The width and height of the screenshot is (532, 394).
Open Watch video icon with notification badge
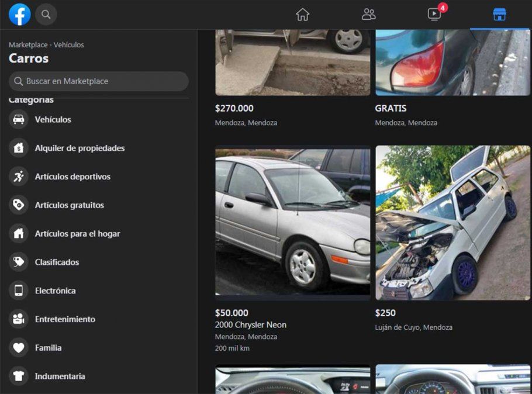(x=434, y=15)
